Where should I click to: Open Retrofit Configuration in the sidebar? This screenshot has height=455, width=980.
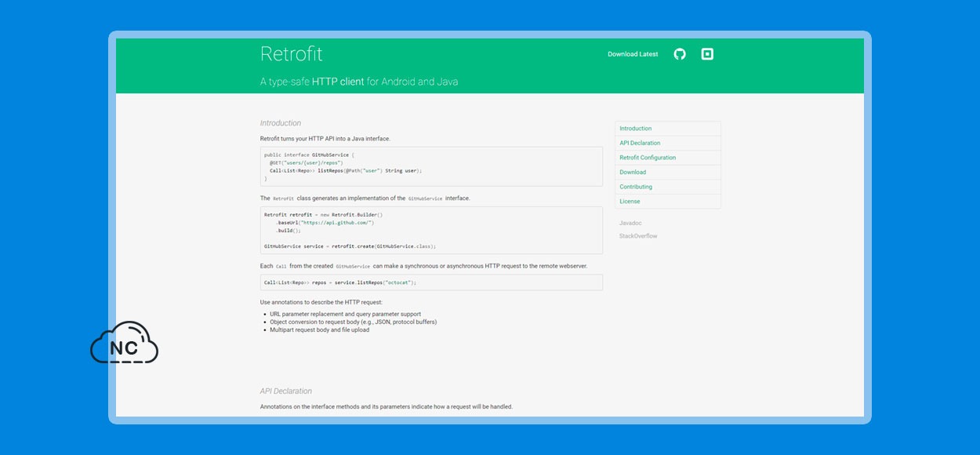tap(668, 158)
